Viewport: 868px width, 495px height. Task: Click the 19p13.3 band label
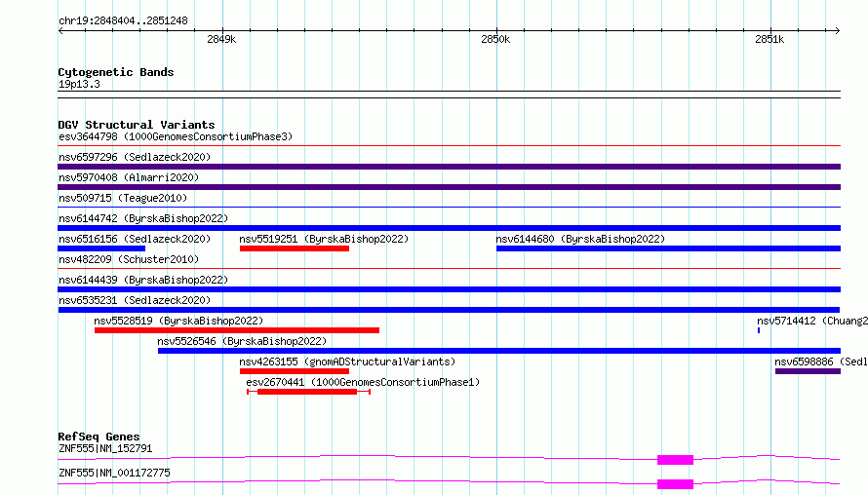coord(79,84)
